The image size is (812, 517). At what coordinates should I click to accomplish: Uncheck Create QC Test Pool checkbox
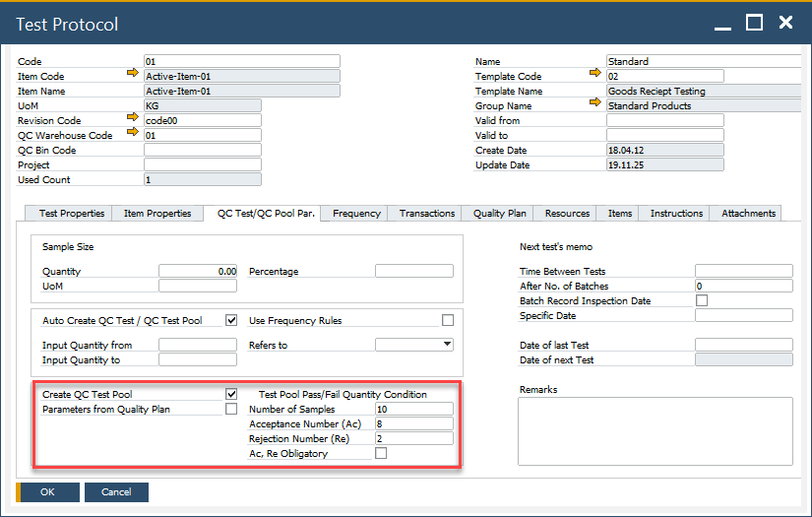[x=231, y=394]
